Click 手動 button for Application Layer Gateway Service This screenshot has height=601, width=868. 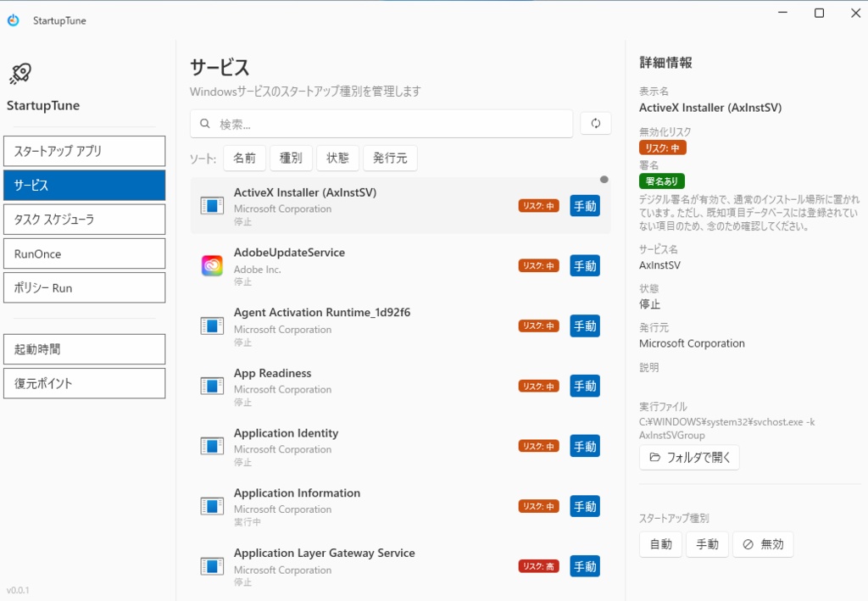(x=585, y=566)
